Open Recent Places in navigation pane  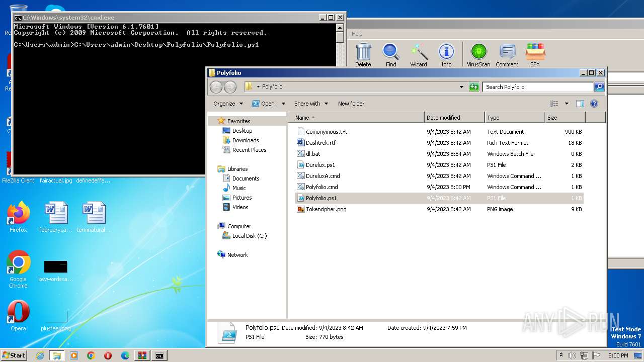click(x=249, y=150)
